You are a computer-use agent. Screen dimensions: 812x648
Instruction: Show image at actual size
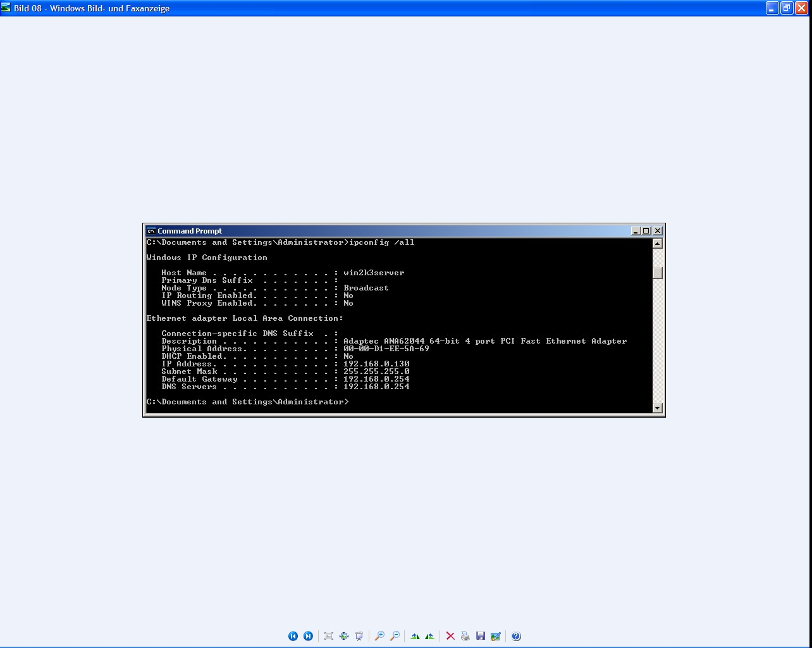tap(344, 636)
